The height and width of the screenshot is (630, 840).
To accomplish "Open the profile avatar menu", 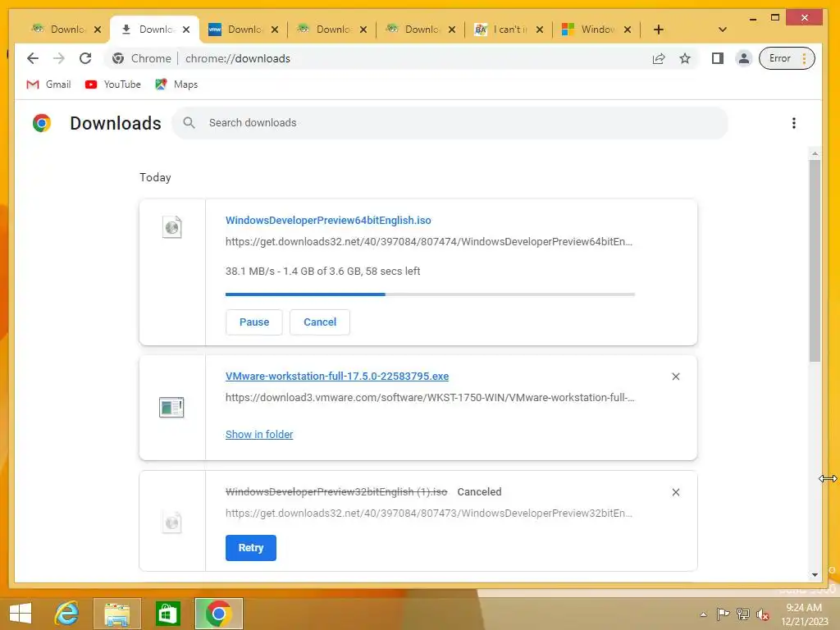I will pos(743,58).
